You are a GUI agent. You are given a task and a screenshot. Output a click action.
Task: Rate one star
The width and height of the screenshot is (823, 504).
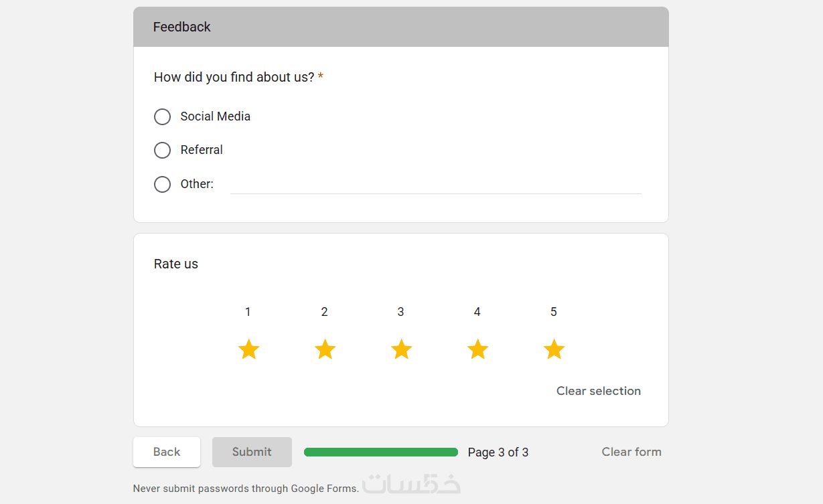click(x=248, y=349)
